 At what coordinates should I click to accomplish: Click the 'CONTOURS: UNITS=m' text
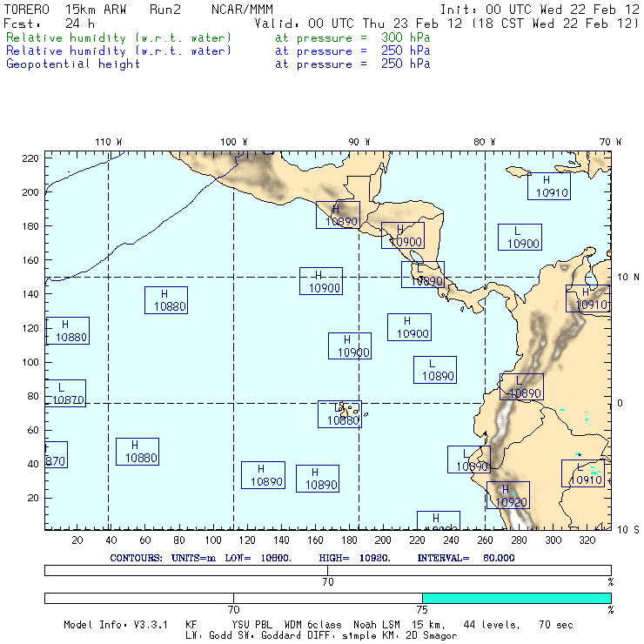163,558
